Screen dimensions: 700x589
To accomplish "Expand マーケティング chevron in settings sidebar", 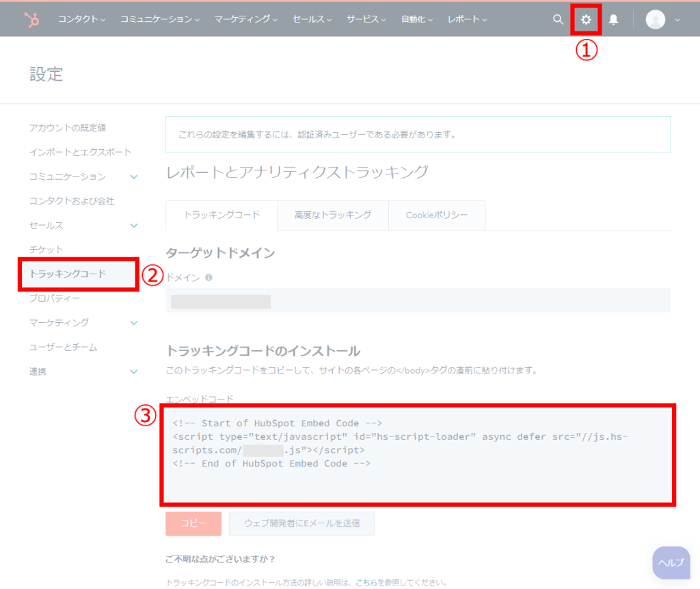I will tap(133, 323).
